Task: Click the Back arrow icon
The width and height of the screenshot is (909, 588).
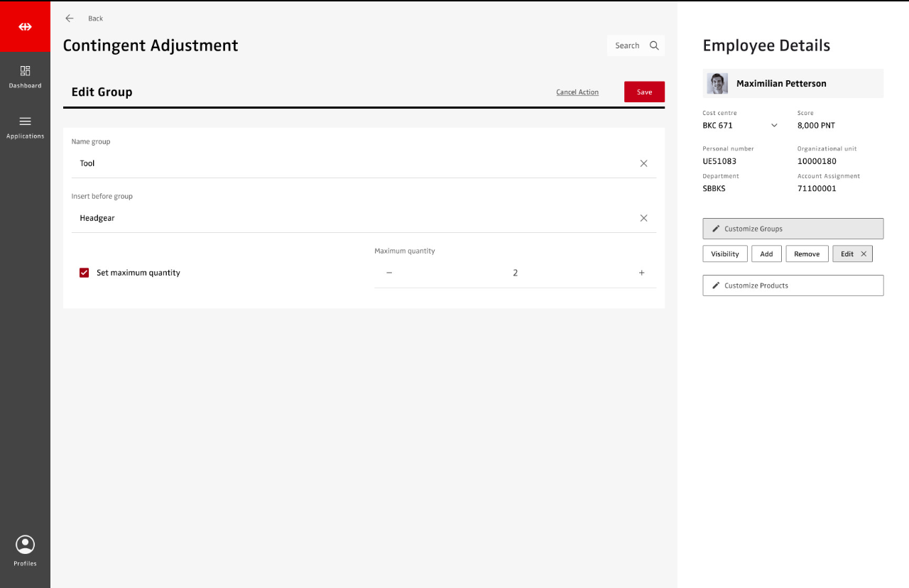Action: pyautogui.click(x=70, y=18)
